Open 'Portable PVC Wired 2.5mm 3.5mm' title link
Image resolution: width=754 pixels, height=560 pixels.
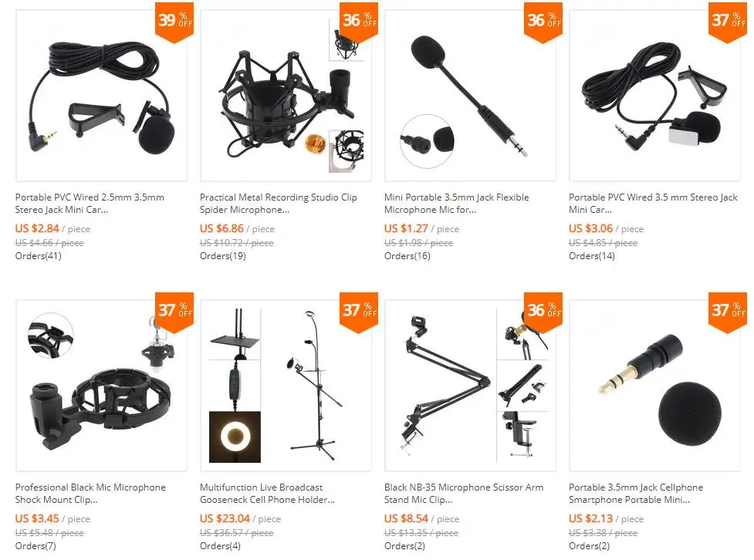[x=90, y=204]
